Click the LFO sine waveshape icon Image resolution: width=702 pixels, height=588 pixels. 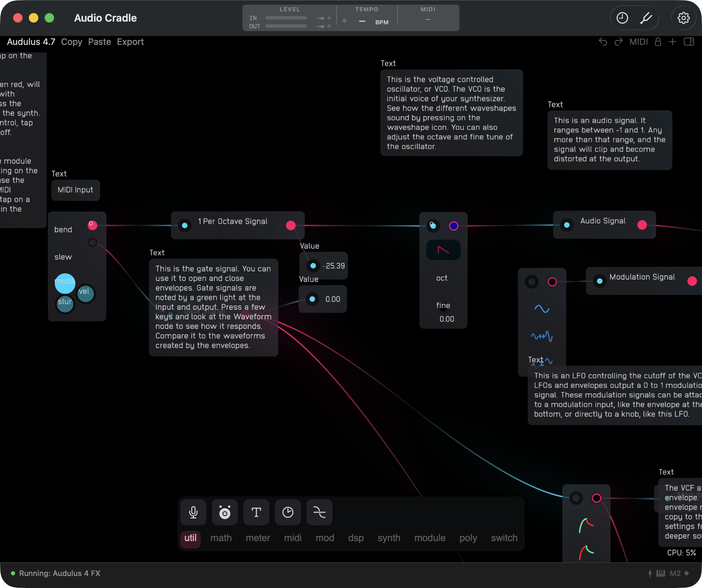(x=542, y=309)
